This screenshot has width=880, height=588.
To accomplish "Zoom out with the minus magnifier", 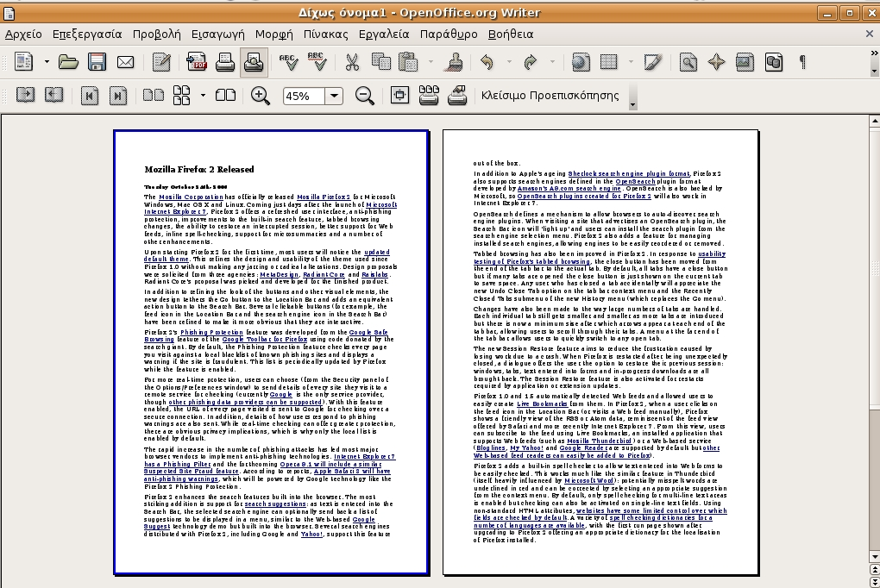I will pos(365,96).
